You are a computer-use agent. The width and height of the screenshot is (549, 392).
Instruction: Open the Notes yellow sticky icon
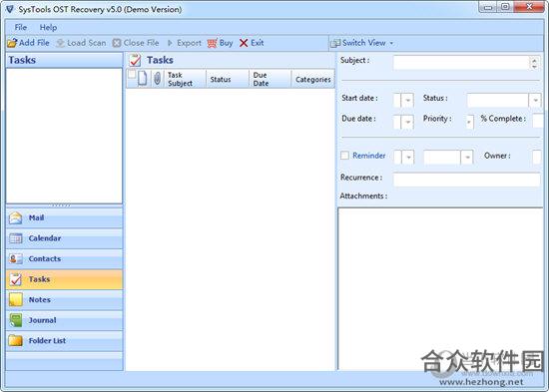click(x=15, y=299)
